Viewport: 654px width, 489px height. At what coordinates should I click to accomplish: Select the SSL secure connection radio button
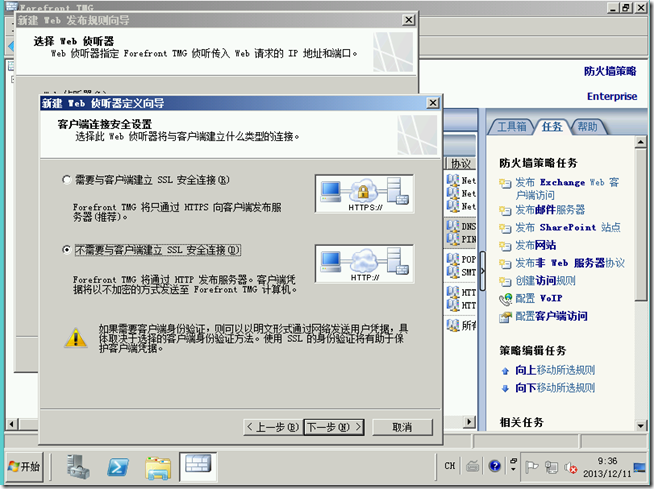tap(66, 180)
